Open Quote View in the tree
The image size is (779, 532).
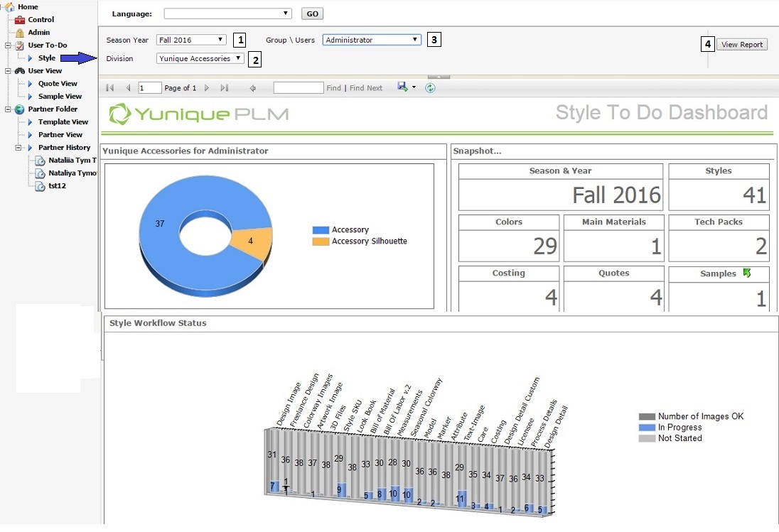coord(58,83)
